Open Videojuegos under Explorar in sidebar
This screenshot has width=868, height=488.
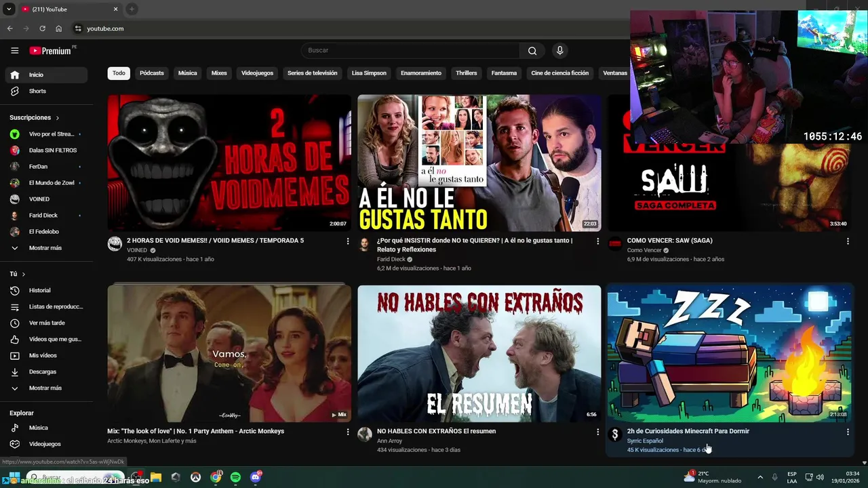(x=46, y=444)
